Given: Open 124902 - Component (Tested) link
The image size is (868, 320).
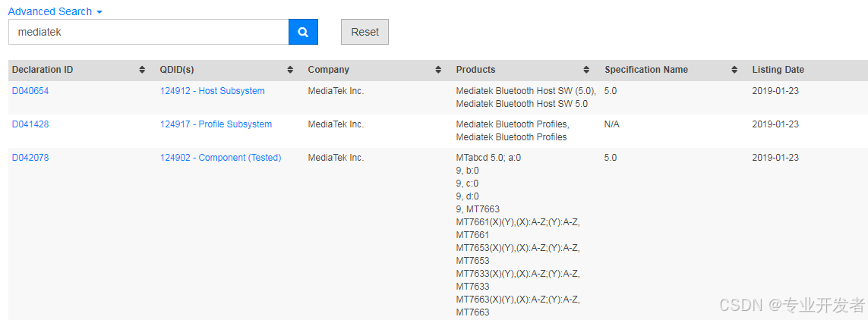Looking at the screenshot, I should click(221, 158).
